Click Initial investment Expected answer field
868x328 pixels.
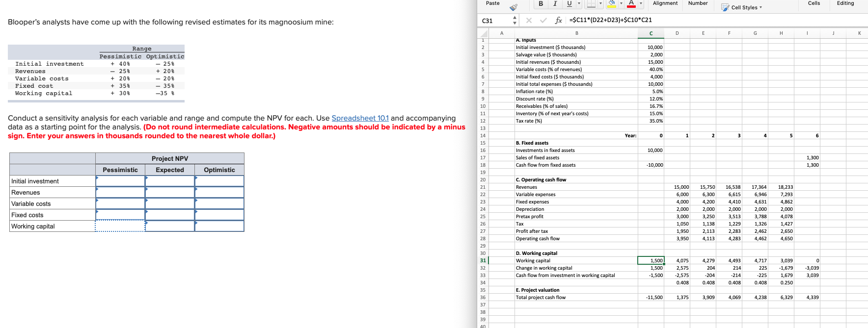tap(170, 181)
